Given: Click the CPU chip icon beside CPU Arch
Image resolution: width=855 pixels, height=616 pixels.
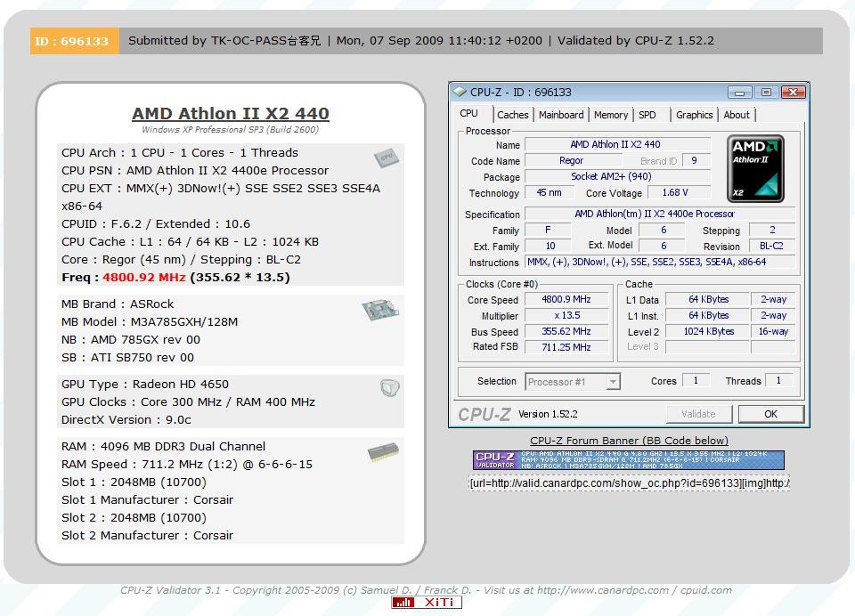Looking at the screenshot, I should click(386, 158).
